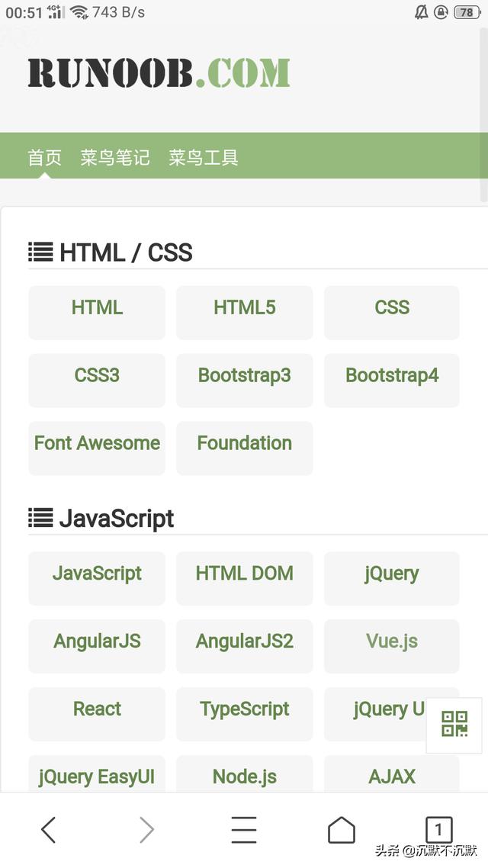Open the React tutorial
488x868 pixels.
point(97,714)
